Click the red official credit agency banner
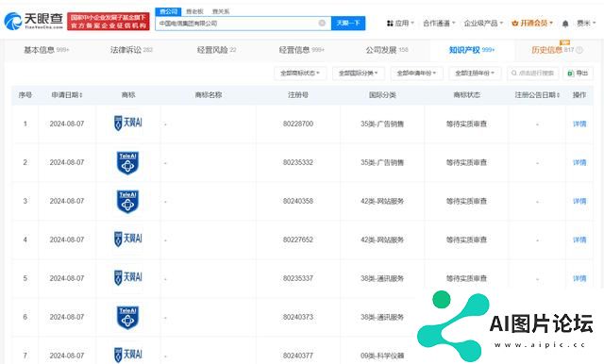 (x=109, y=21)
